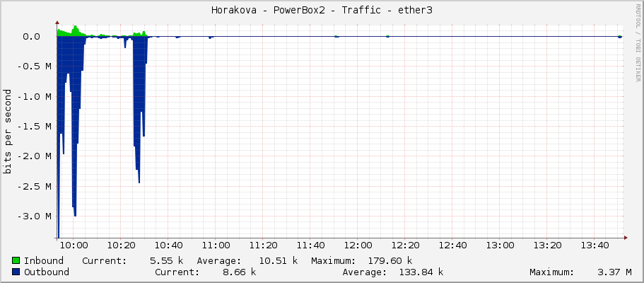Click the green Inbound legend swatch
This screenshot has height=283, width=644.
(16, 261)
